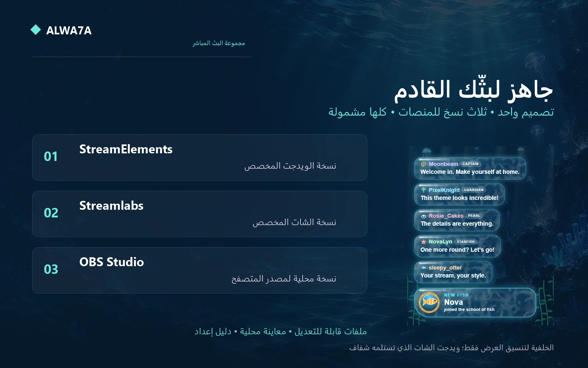
Task: Click the sleepy_otter username
Action: point(445,268)
